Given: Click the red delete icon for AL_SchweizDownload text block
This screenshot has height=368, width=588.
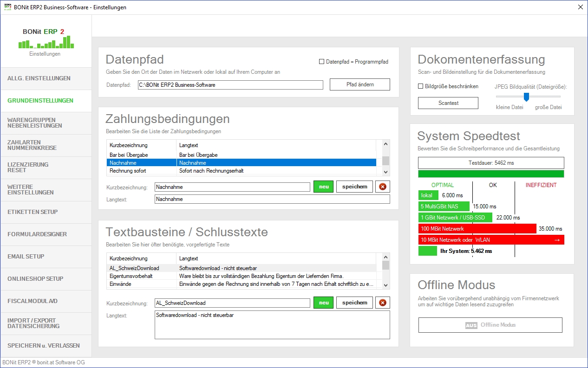Looking at the screenshot, I should pyautogui.click(x=383, y=303).
